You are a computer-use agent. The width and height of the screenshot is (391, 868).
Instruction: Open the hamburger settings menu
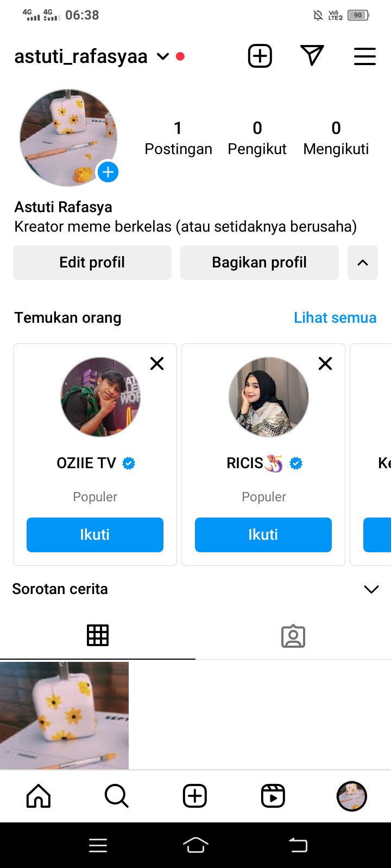[x=364, y=56]
